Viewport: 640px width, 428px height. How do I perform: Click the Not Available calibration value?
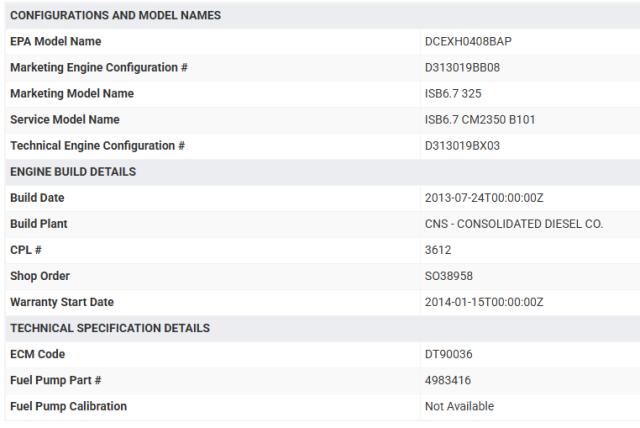click(x=459, y=406)
